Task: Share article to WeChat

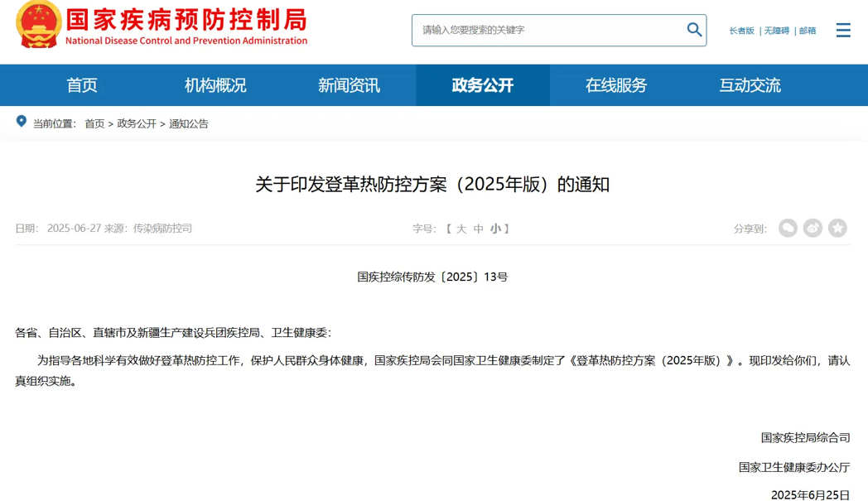Action: point(788,229)
